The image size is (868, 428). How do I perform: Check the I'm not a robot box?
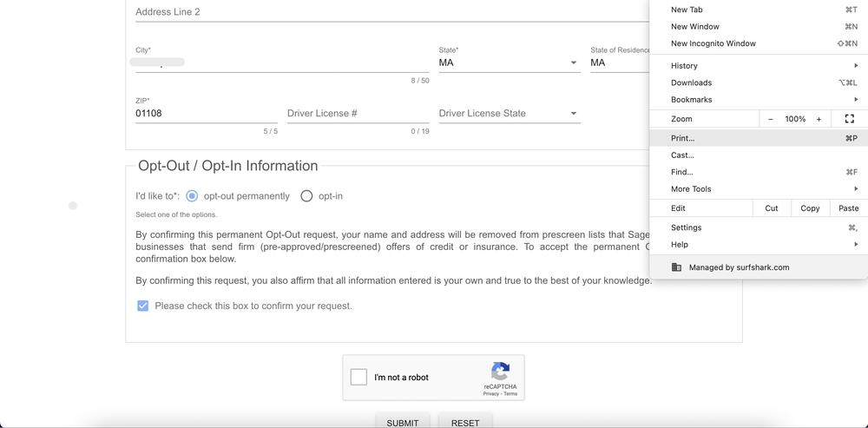358,377
